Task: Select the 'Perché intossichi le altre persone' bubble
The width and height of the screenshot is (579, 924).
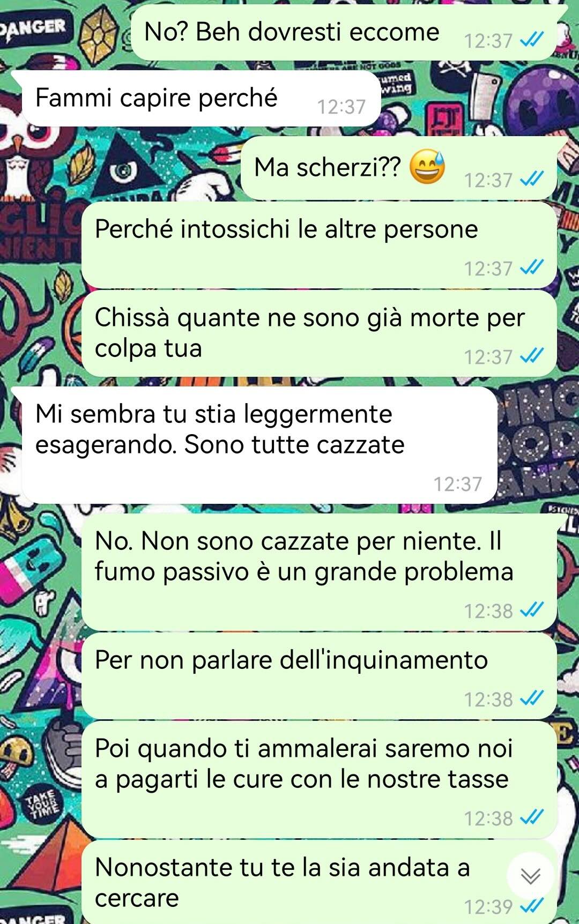Action: (319, 245)
